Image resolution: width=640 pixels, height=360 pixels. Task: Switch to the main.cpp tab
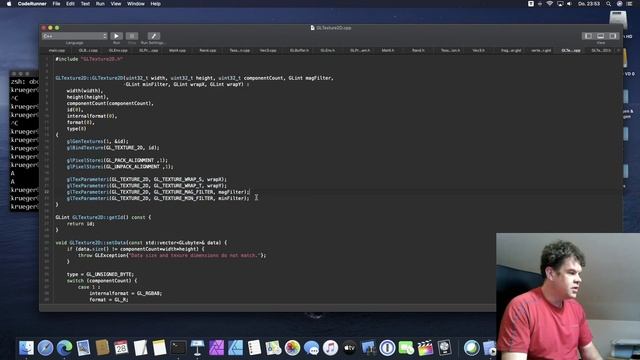pos(57,51)
